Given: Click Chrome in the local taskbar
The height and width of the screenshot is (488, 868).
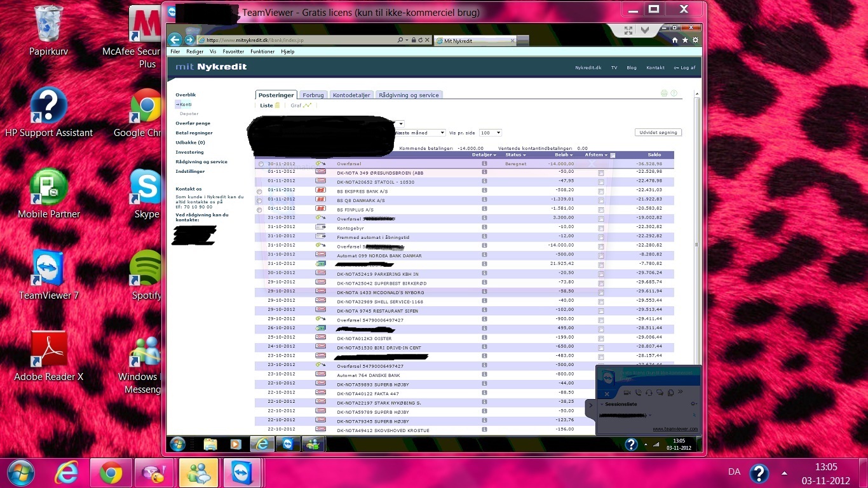Looking at the screenshot, I should (x=111, y=473).
